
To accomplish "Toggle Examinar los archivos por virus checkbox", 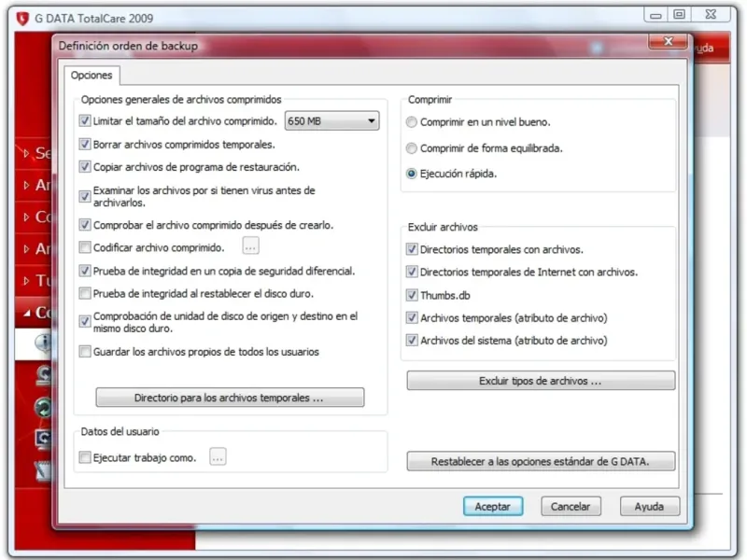I will (x=85, y=196).
